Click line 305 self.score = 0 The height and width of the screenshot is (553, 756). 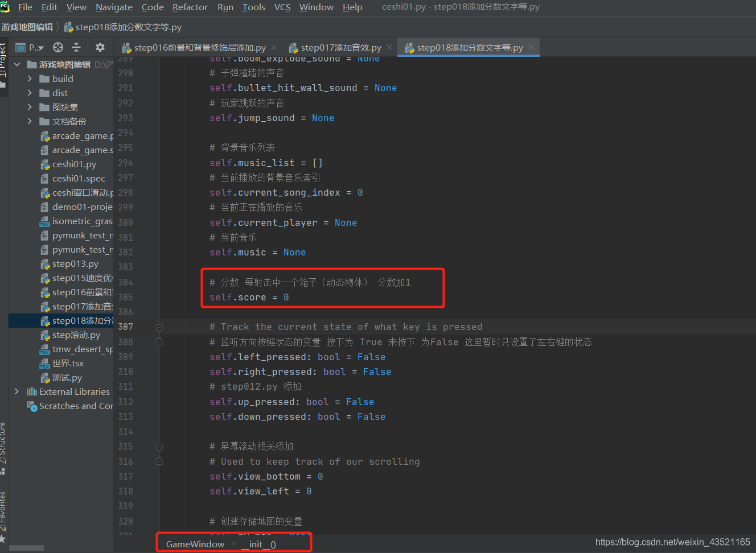pyautogui.click(x=249, y=297)
